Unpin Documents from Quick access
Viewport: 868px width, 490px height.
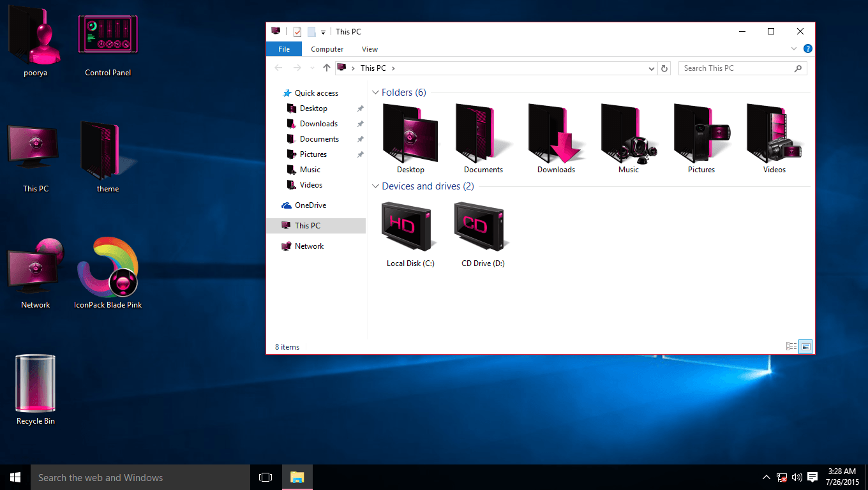360,138
